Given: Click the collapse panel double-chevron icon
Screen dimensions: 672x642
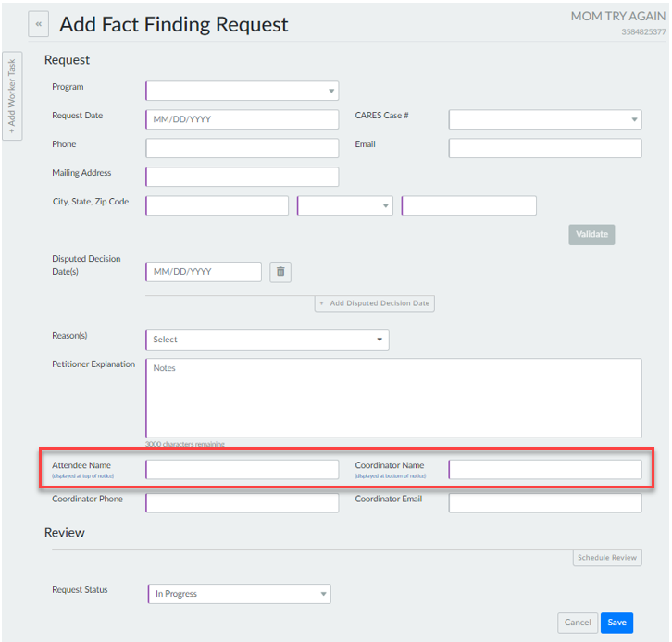Looking at the screenshot, I should pos(39,24).
